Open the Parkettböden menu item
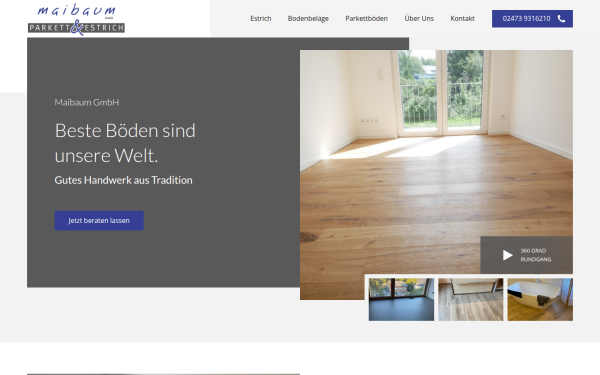600x375 pixels. click(x=367, y=18)
